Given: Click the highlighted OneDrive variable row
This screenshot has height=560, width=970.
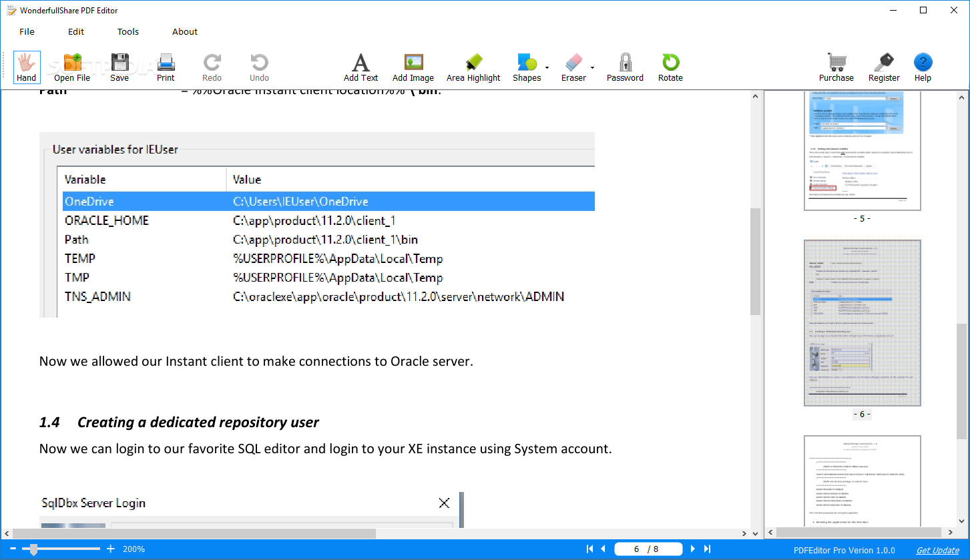Looking at the screenshot, I should coord(328,201).
